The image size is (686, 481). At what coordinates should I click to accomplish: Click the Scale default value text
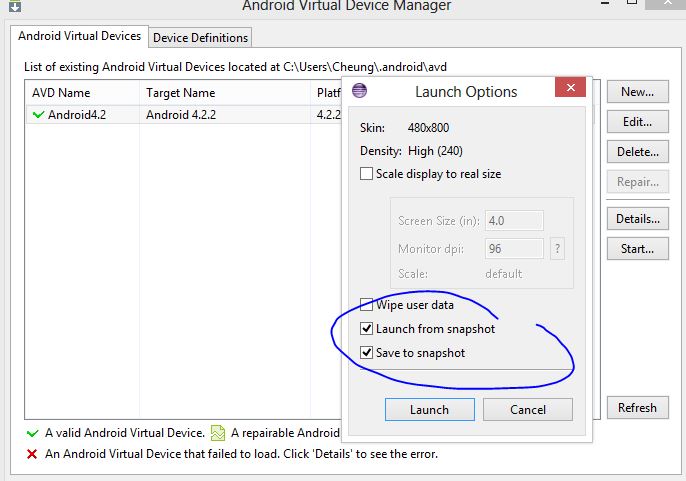[x=504, y=274]
